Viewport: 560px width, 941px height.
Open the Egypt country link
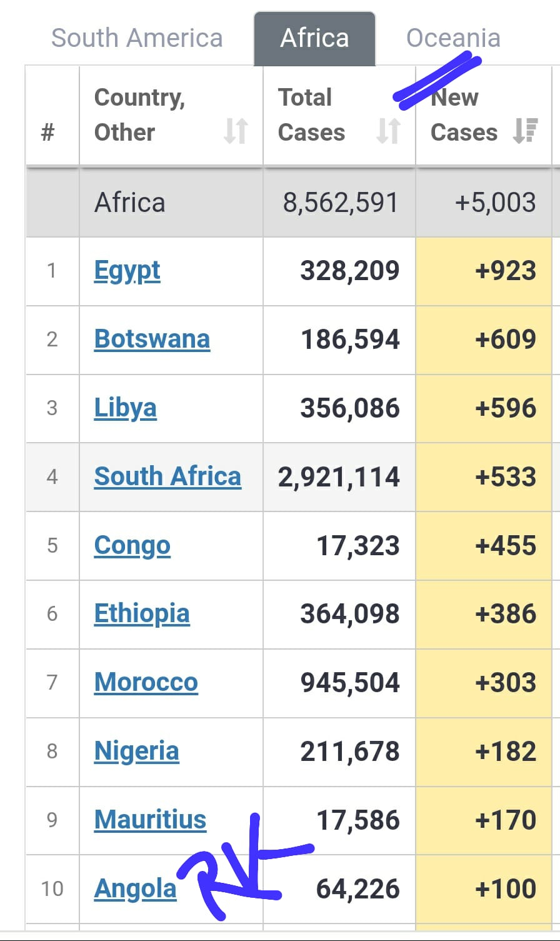pyautogui.click(x=127, y=271)
